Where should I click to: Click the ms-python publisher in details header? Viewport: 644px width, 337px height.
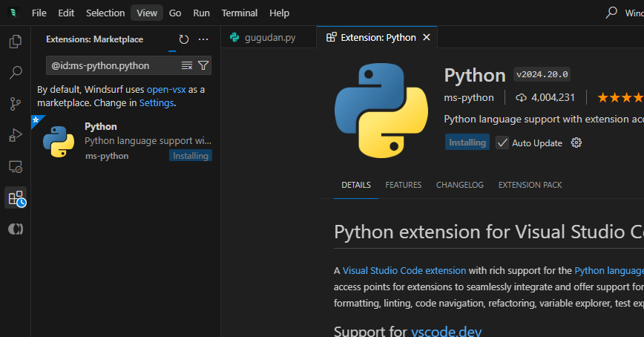click(469, 97)
